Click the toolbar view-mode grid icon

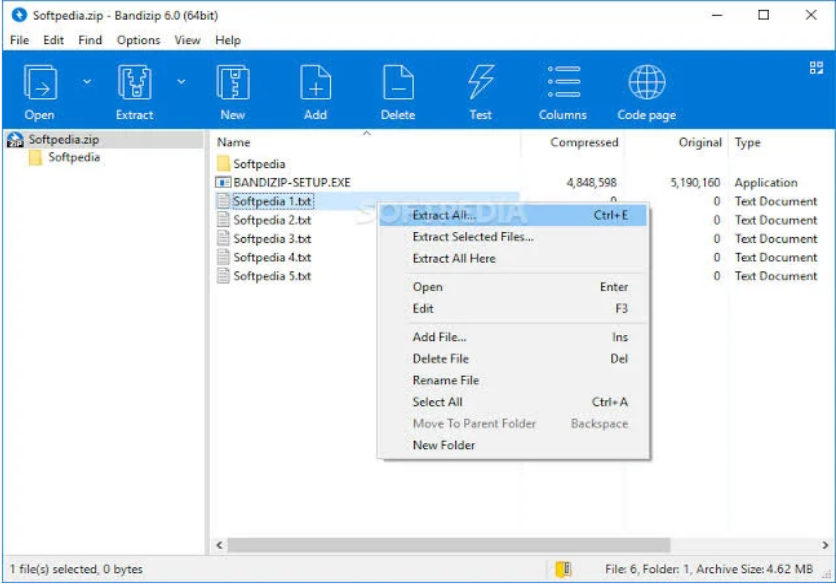816,68
